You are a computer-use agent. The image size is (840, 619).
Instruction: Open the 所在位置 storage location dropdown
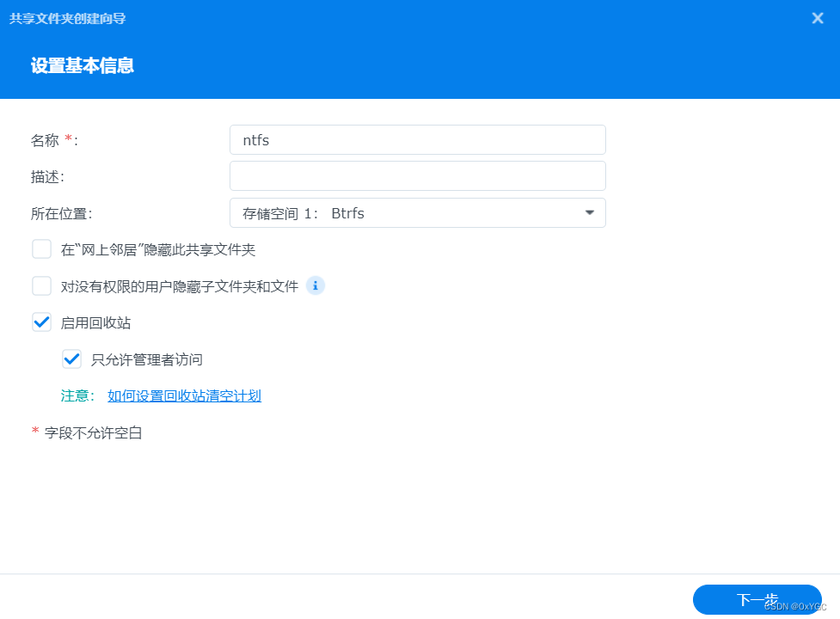pos(417,212)
